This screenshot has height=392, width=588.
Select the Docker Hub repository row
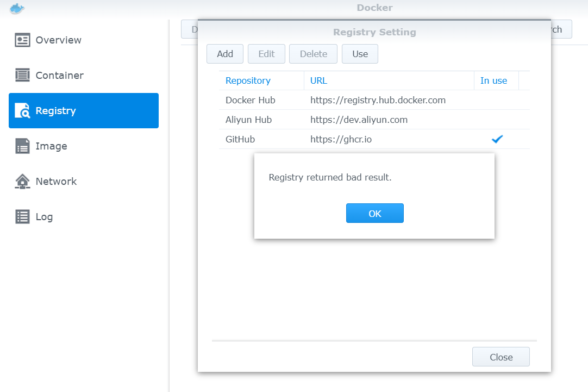(x=251, y=100)
